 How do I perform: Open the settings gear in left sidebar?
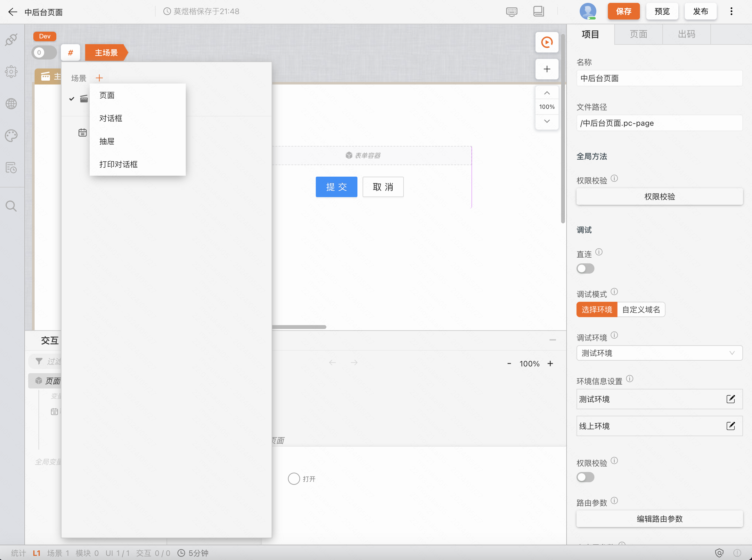pos(11,72)
